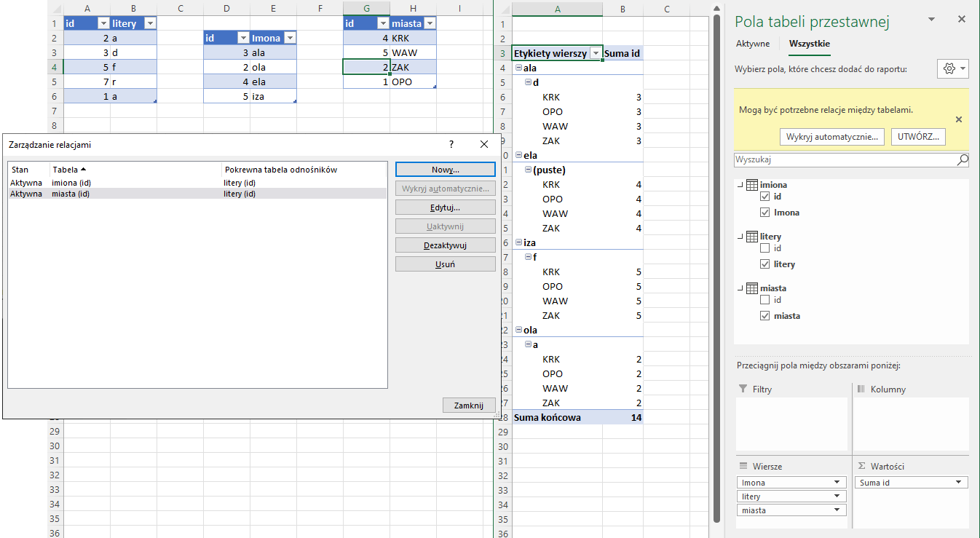
Task: Click the miasta table icon in field list
Action: [753, 288]
